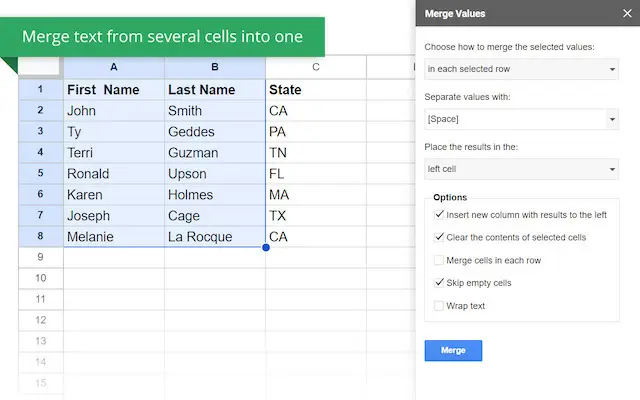Select the cell containing 'Terri'
This screenshot has height=400, width=640.
114,153
